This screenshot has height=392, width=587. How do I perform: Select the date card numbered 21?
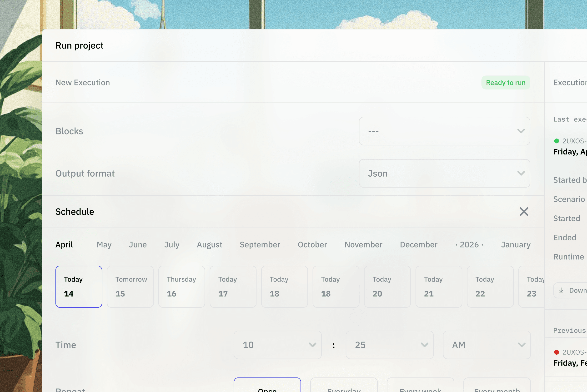[438, 287]
